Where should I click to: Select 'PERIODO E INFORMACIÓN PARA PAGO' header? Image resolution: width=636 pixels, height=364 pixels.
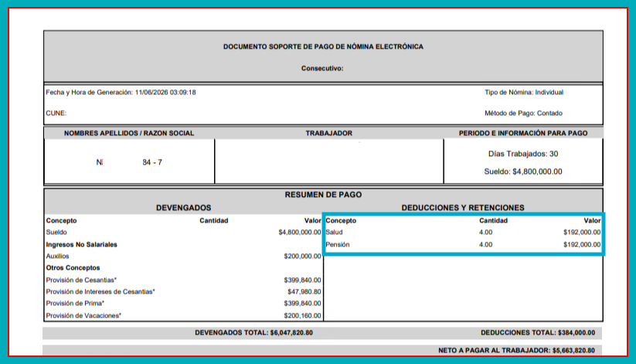click(x=523, y=133)
